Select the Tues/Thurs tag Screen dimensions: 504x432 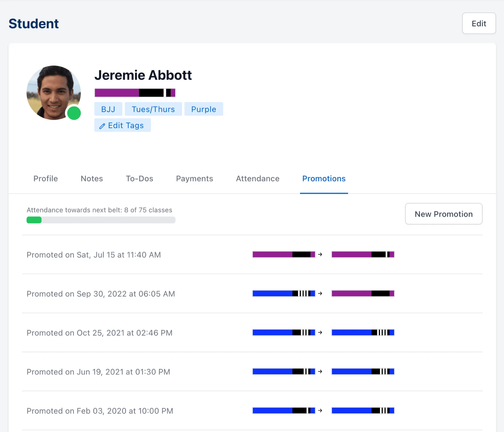(x=153, y=109)
